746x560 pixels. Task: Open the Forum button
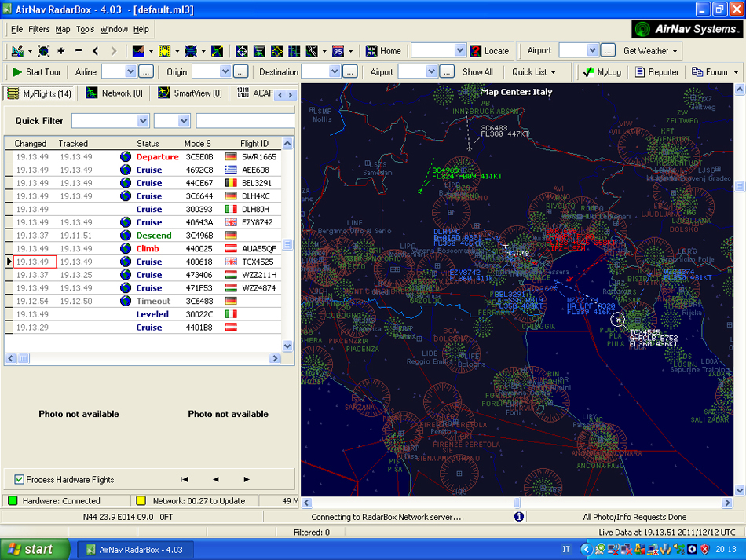[x=711, y=71]
